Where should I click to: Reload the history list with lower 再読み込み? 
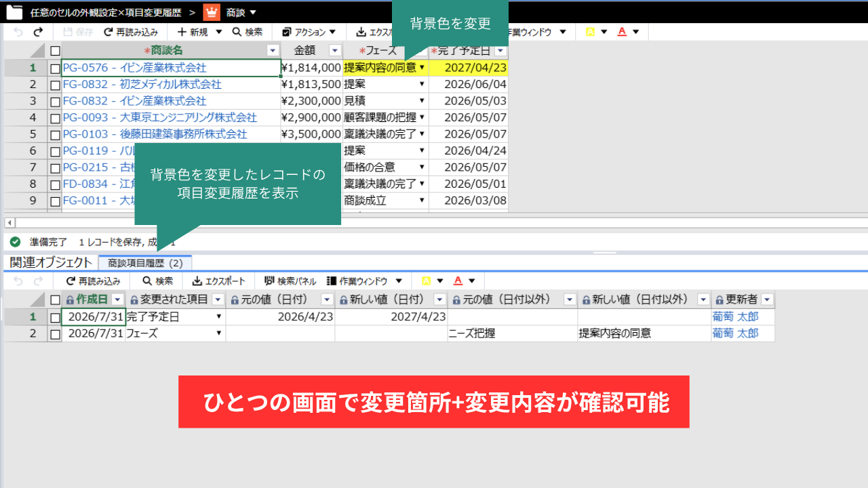pos(93,281)
